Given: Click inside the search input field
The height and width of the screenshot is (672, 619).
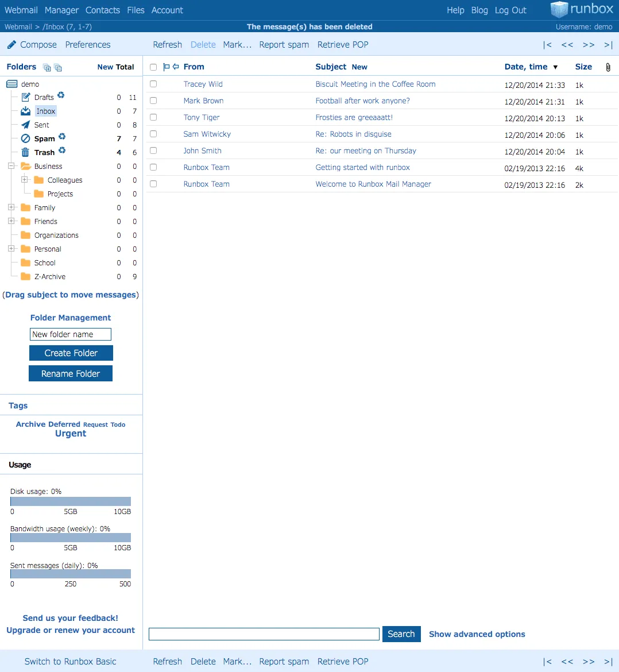Looking at the screenshot, I should (264, 634).
